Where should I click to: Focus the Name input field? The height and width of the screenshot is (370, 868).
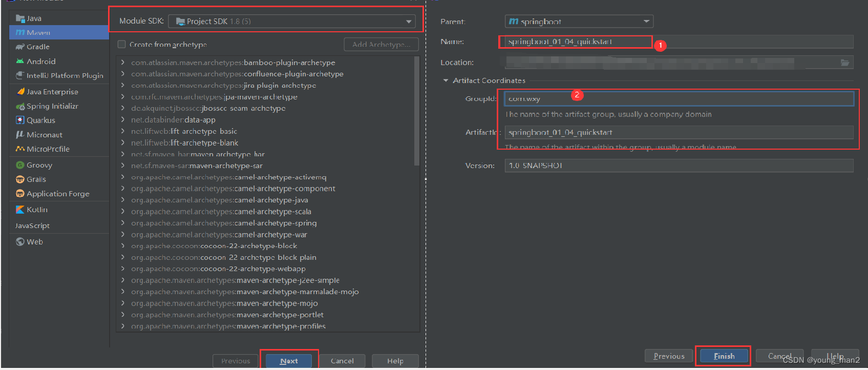(679, 42)
